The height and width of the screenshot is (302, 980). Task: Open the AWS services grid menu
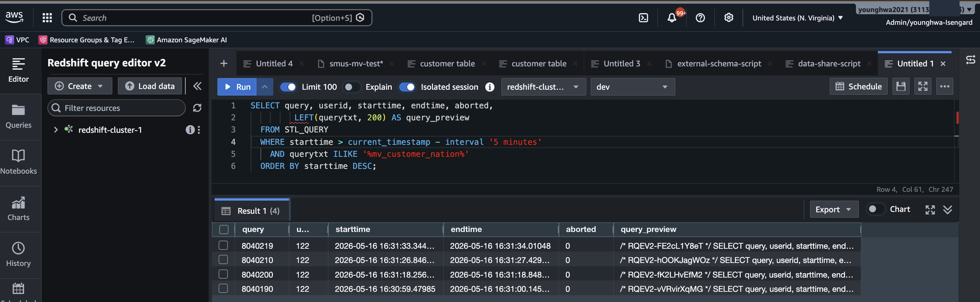coord(47,18)
